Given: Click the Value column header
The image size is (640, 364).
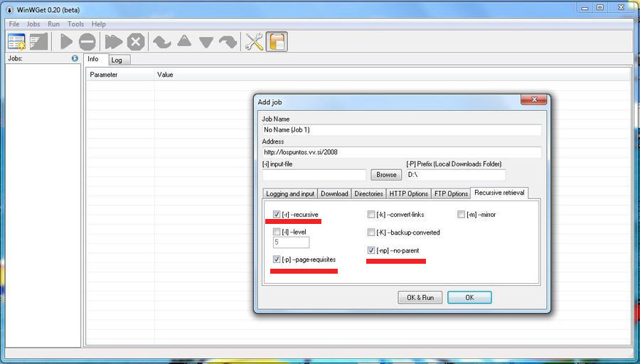Looking at the screenshot, I should (x=392, y=75).
